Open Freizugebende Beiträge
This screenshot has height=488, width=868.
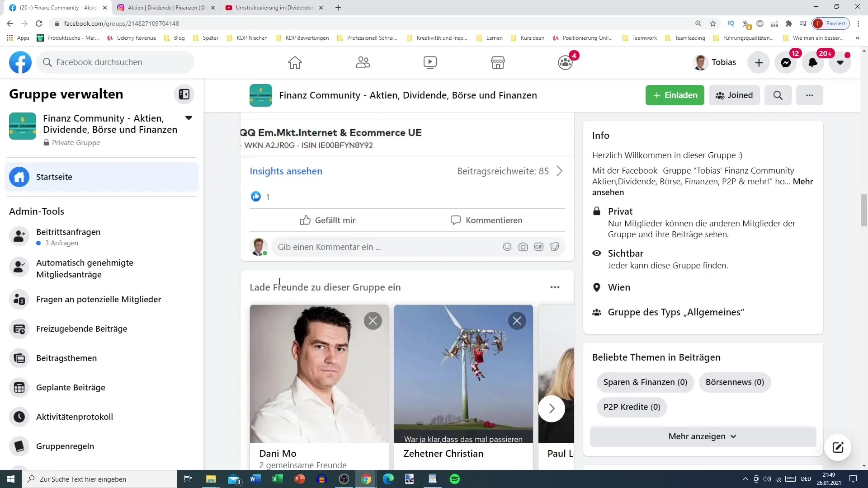pos(102,328)
